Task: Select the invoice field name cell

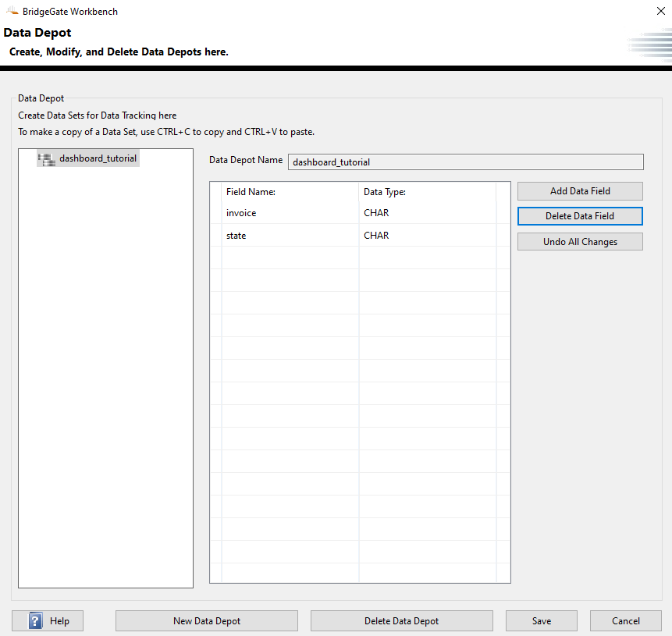Action: coord(290,213)
